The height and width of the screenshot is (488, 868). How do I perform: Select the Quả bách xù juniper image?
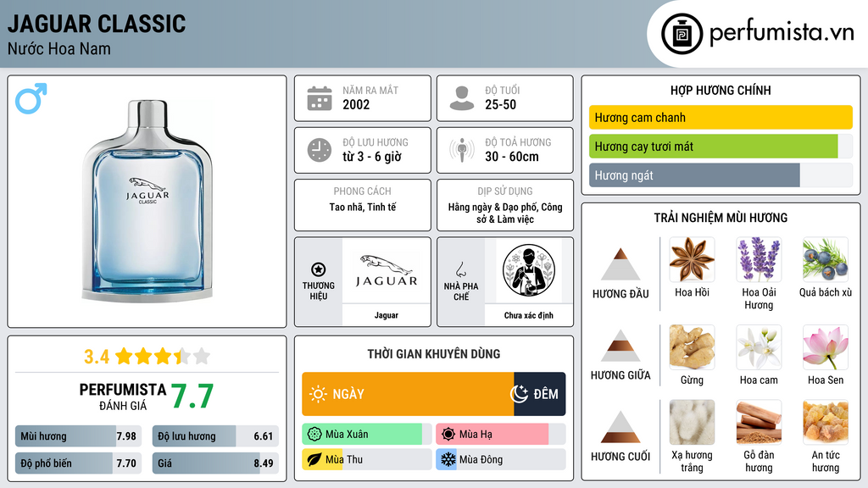(x=826, y=259)
